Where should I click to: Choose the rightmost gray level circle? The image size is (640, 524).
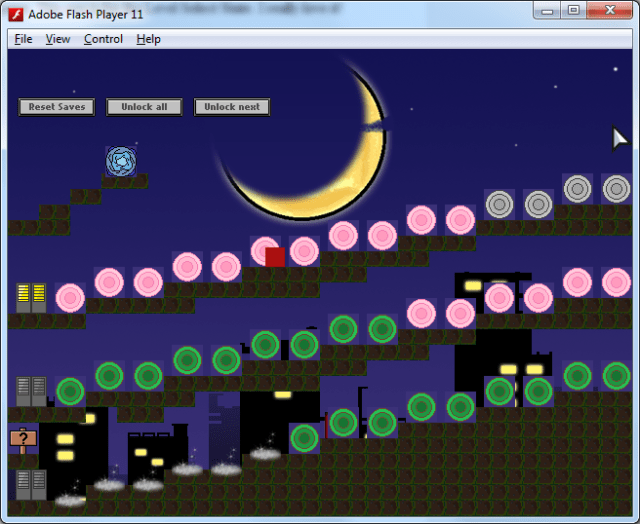616,188
